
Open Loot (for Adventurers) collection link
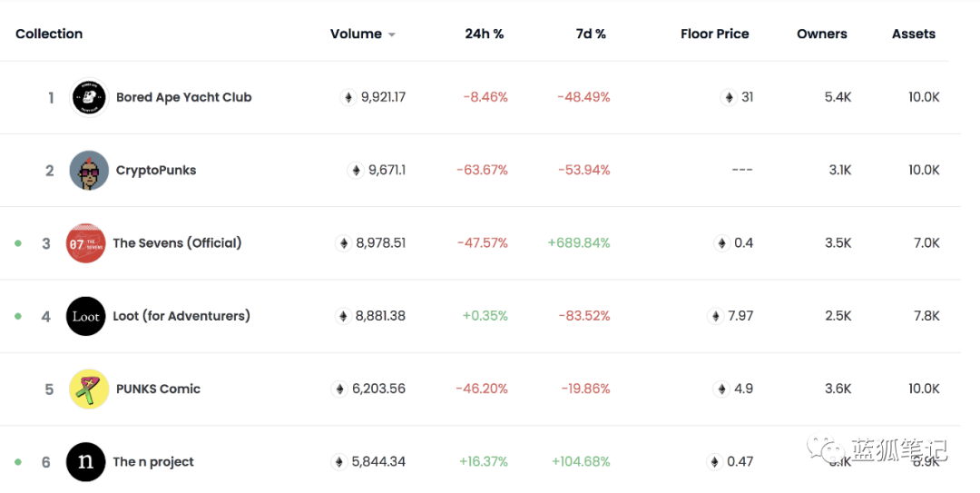click(181, 316)
